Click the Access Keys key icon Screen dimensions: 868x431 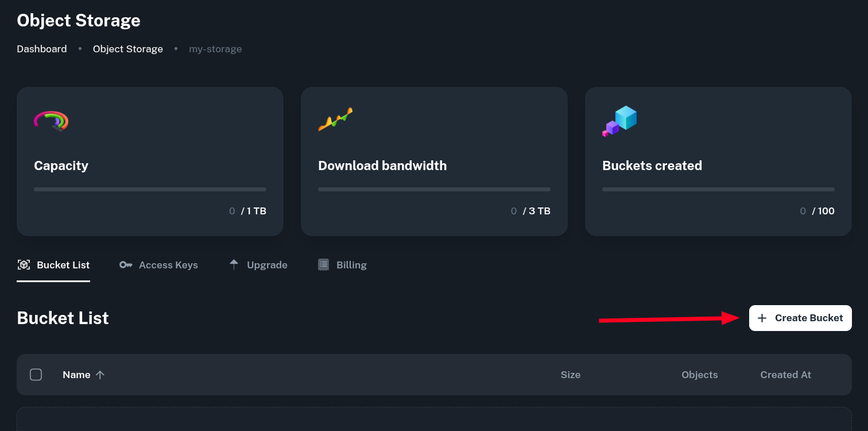[126, 265]
